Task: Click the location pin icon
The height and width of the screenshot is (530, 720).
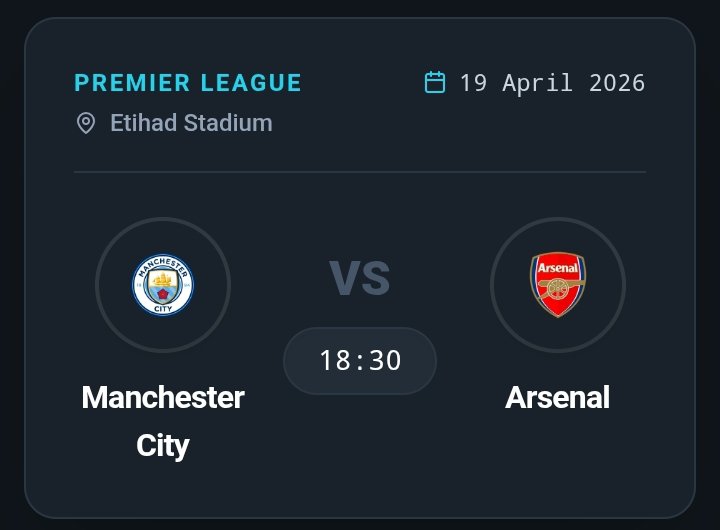Action: (86, 123)
